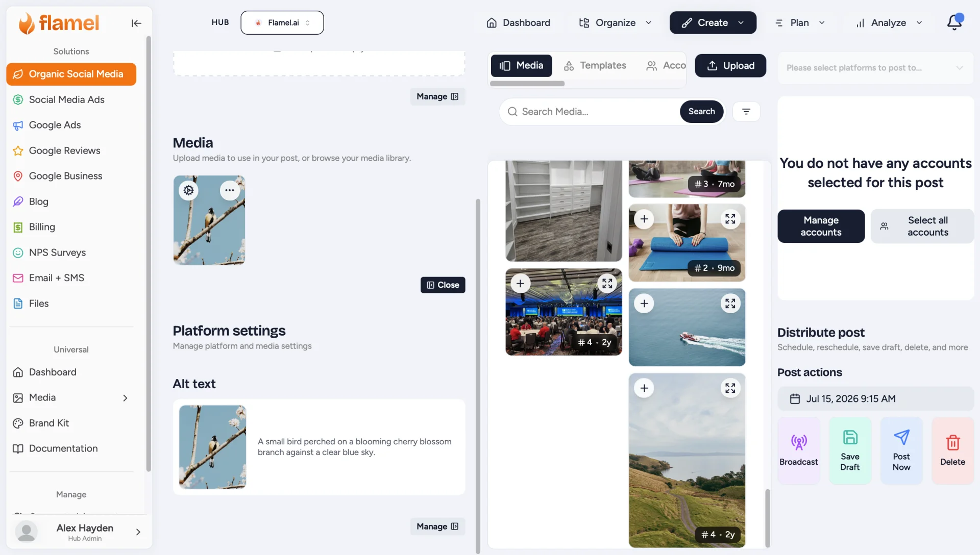Collapse the sidebar with the arrow icon
The height and width of the screenshot is (555, 980).
[136, 23]
